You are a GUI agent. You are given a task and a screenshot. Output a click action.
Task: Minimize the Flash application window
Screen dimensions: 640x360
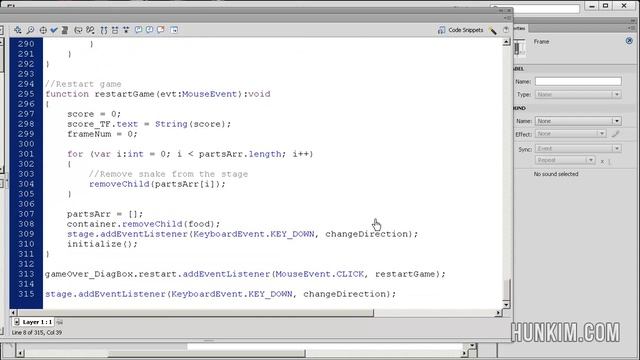click(x=592, y=5)
